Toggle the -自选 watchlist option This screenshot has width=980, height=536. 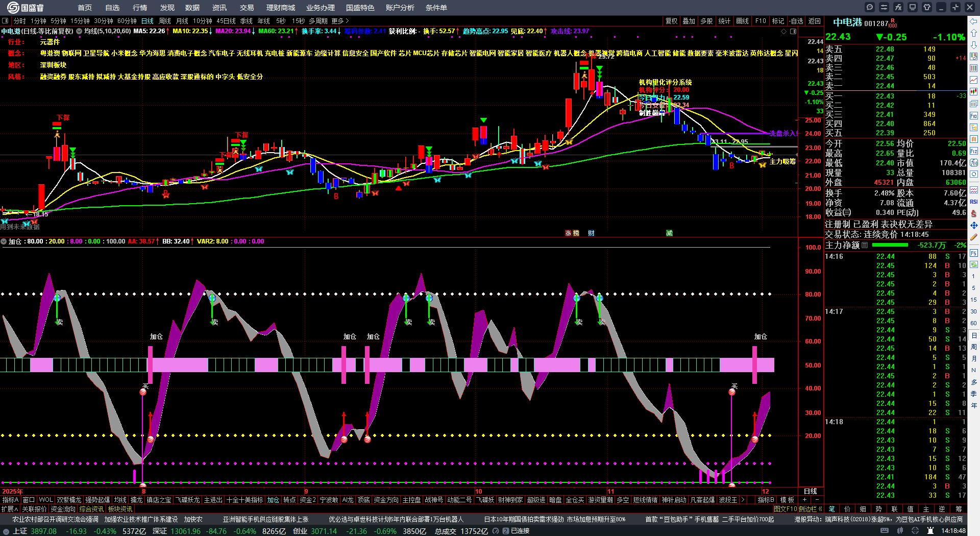pos(796,21)
